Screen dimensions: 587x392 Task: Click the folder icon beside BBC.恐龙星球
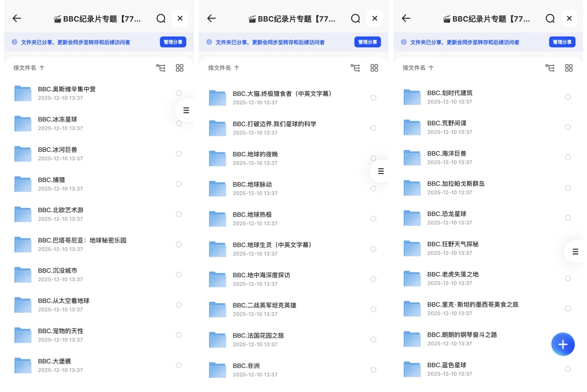click(x=411, y=218)
